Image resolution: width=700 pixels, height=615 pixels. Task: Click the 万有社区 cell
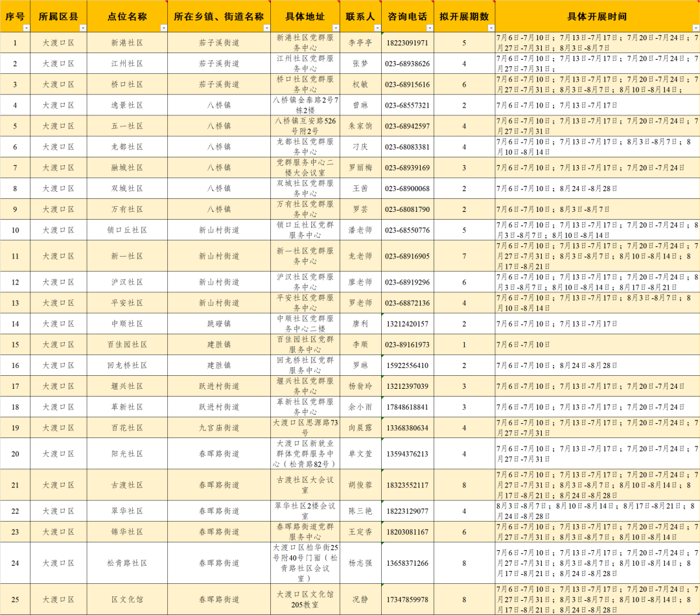pyautogui.click(x=127, y=209)
